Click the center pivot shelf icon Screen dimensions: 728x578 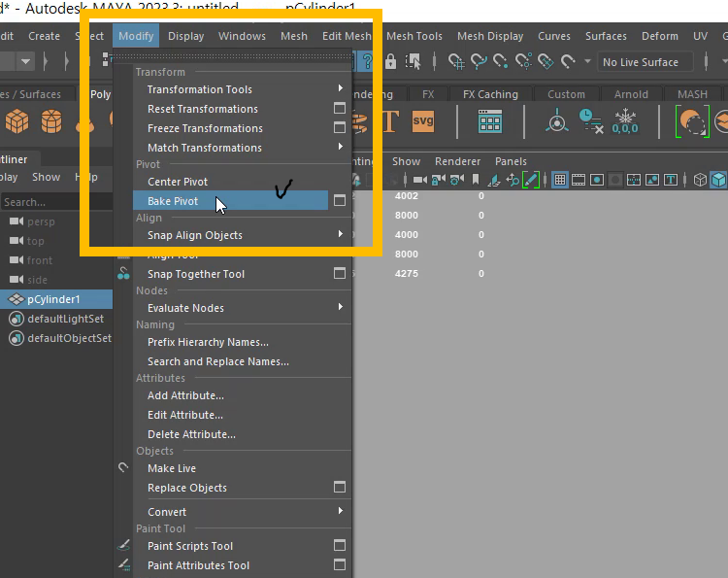click(557, 121)
